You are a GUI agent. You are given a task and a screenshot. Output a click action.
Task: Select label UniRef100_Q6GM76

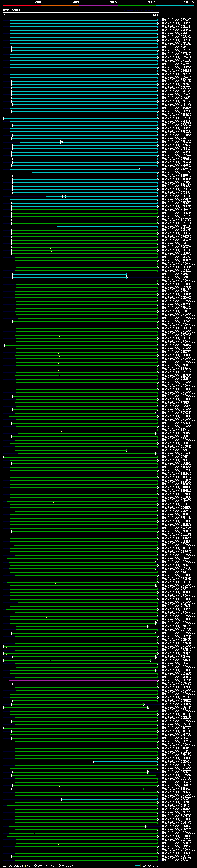[x=177, y=443]
